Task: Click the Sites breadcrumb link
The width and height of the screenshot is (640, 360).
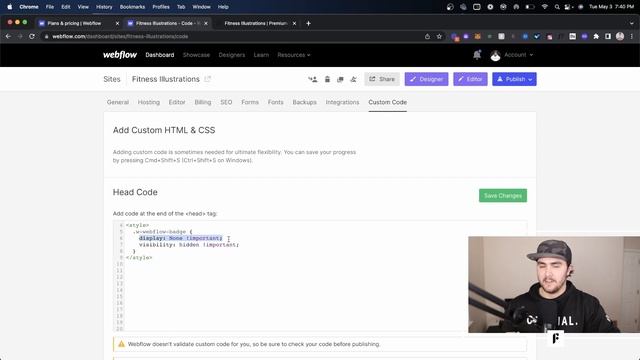Action: tap(112, 79)
